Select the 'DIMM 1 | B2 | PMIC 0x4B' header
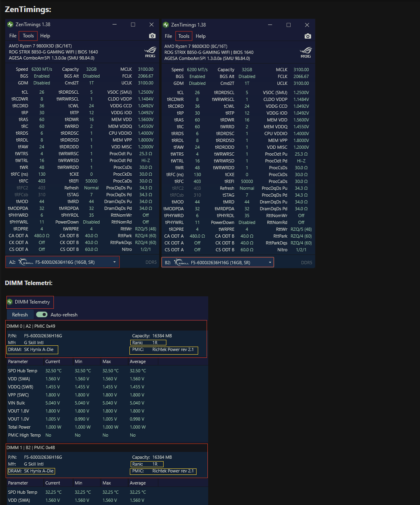 click(31, 448)
